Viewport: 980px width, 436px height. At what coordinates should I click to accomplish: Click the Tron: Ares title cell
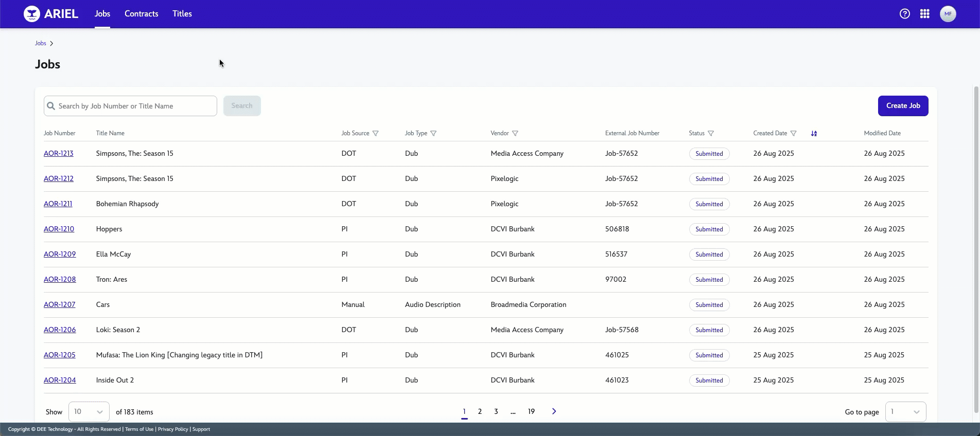coord(112,280)
